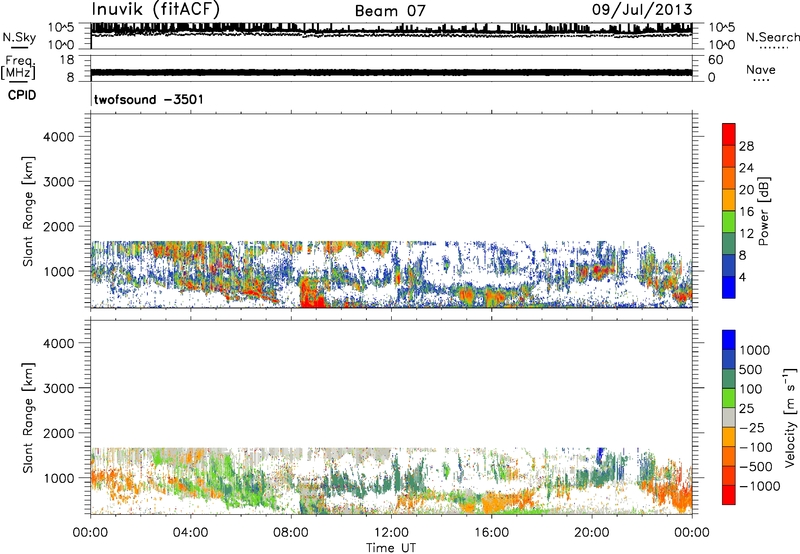Click the '60' tick on the Nave axis
The height and width of the screenshot is (554, 800).
[x=715, y=60]
